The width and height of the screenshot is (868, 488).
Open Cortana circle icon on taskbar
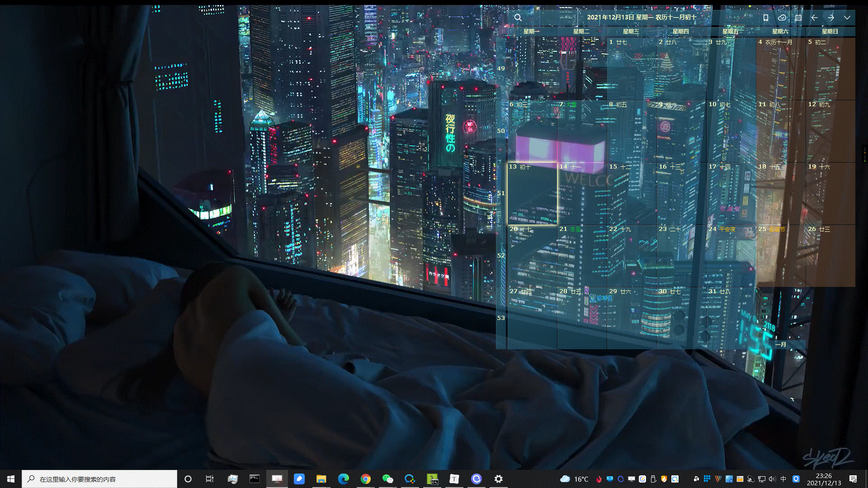coord(188,479)
